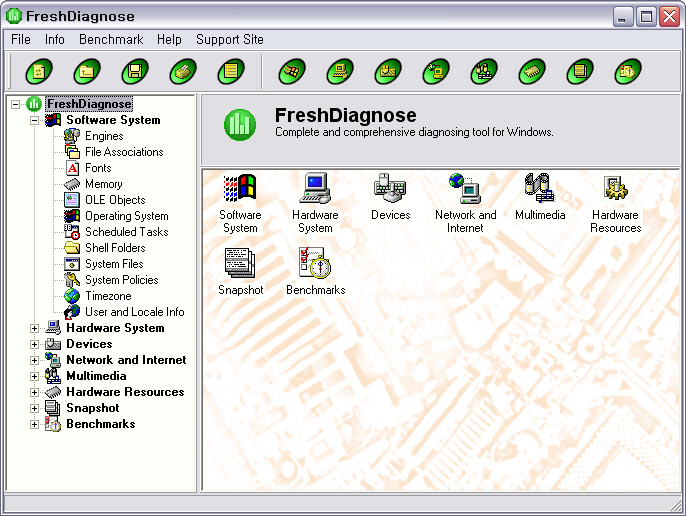Select Multimedia label in the tree
686x516 pixels.
[96, 376]
